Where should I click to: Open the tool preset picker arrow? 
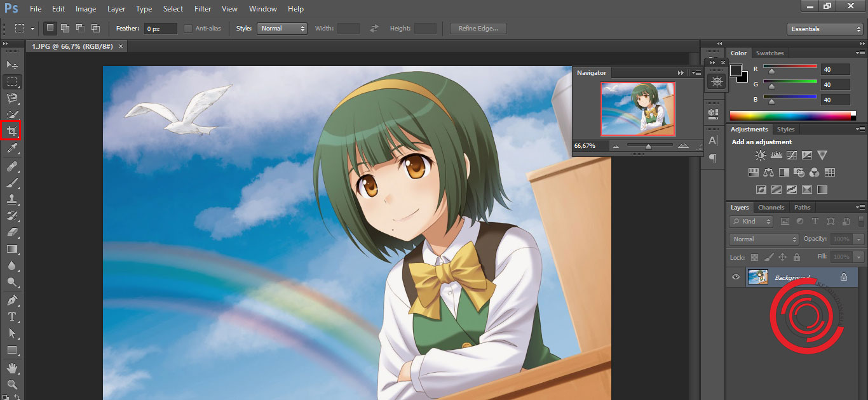click(32, 29)
